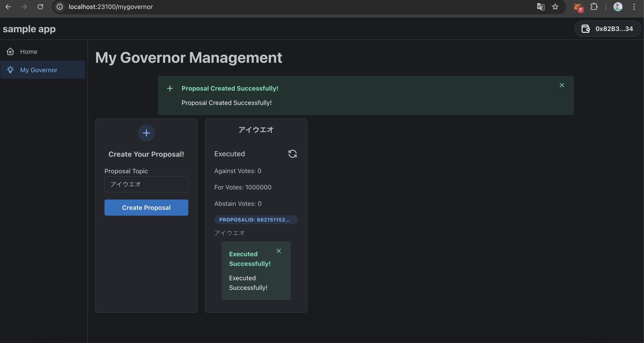The height and width of the screenshot is (343, 644).
Task: Dismiss the Proposal Created Successfully alert
Action: pos(562,85)
